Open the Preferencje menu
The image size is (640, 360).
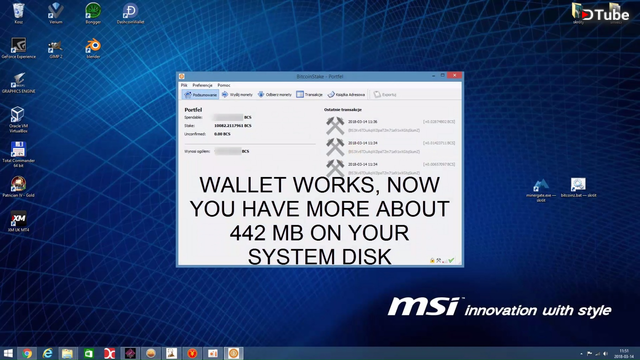pyautogui.click(x=202, y=85)
